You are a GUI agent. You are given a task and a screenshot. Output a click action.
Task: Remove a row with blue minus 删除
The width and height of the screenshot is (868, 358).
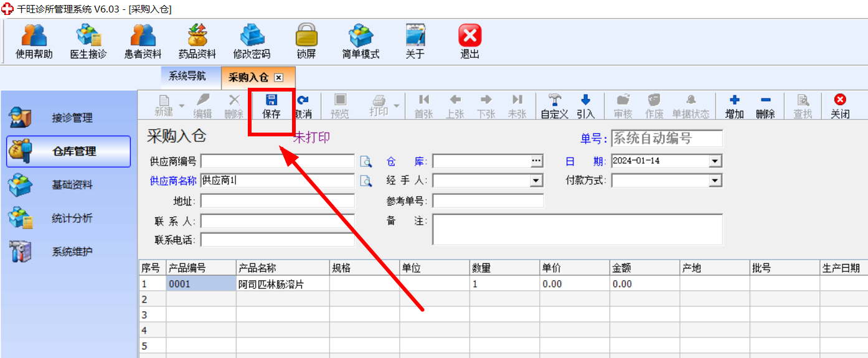coord(766,106)
